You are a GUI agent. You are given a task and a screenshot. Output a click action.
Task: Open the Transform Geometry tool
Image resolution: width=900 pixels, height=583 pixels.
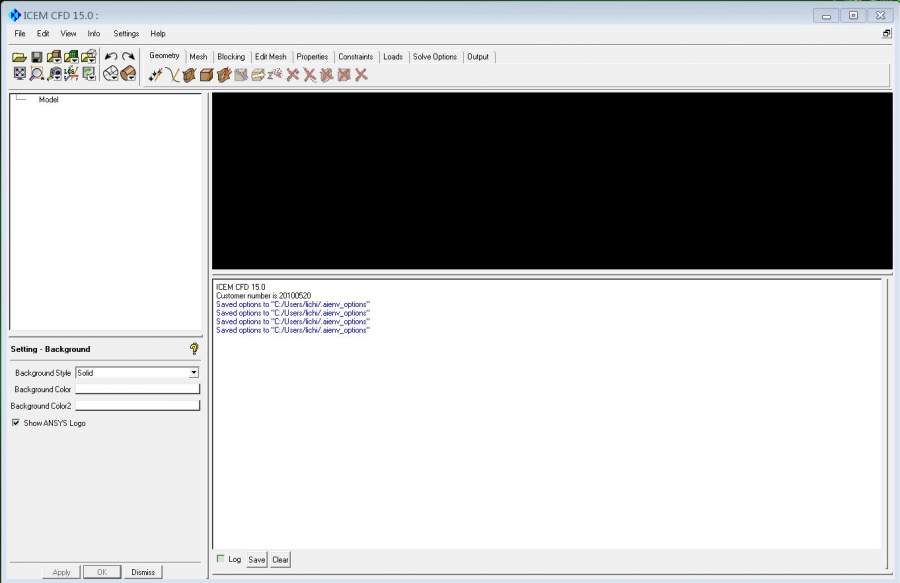click(x=258, y=75)
